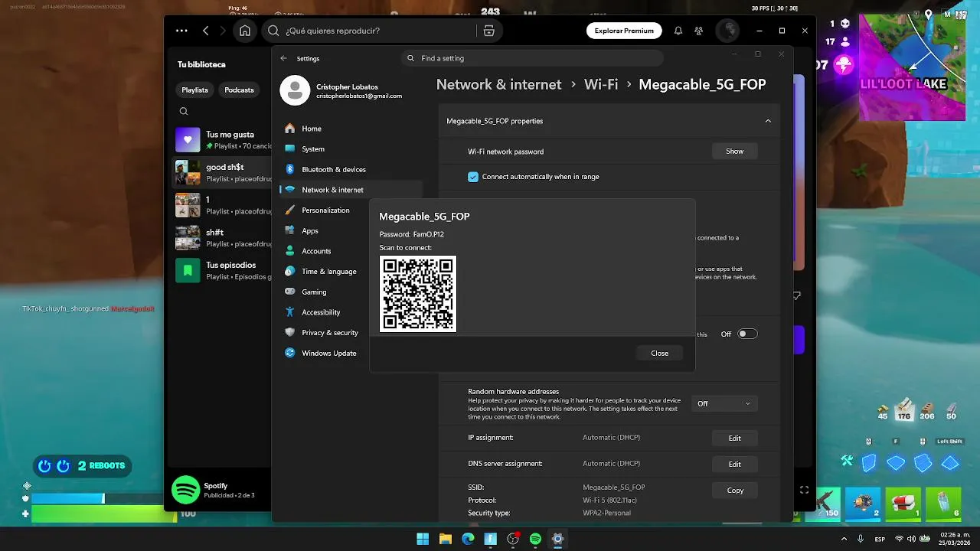Open the ESP language indicator
The height and width of the screenshot is (551, 980).
click(x=880, y=539)
